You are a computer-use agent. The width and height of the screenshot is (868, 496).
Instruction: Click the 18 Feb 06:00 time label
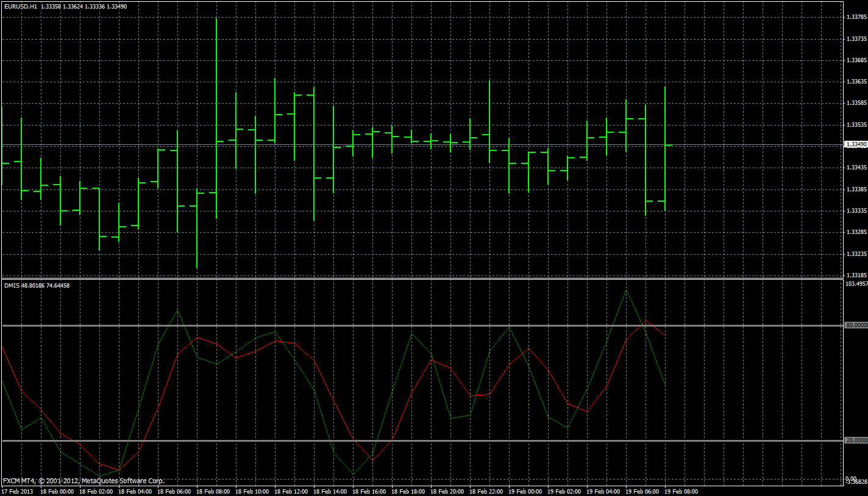pyautogui.click(x=174, y=491)
